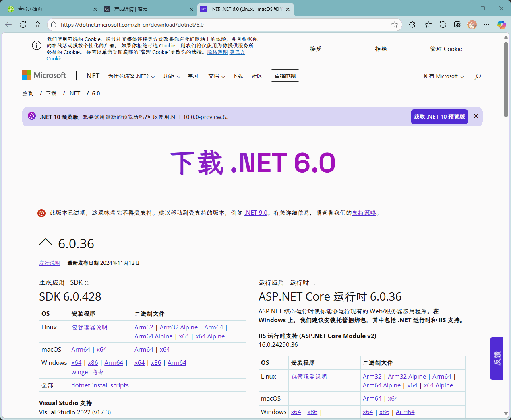
Task: Expand the 所有 Microsoft dropdown
Action: click(x=444, y=76)
